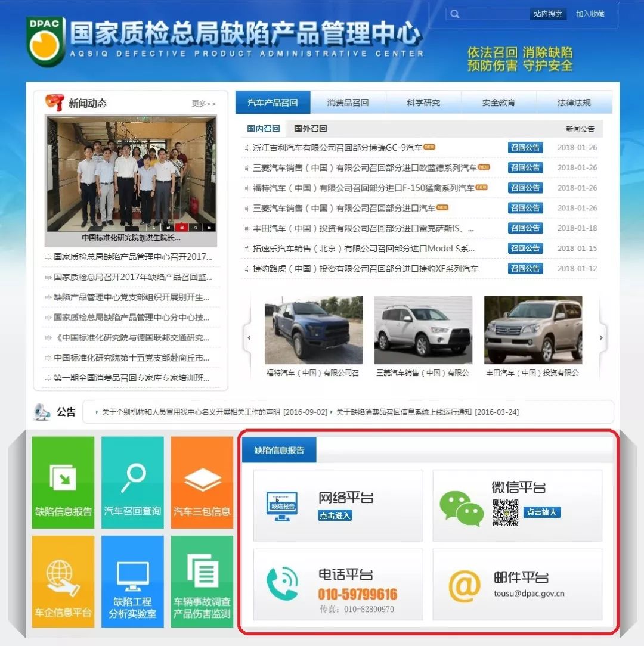Click the email address tousu@dpac.gov.cn

coord(530,594)
